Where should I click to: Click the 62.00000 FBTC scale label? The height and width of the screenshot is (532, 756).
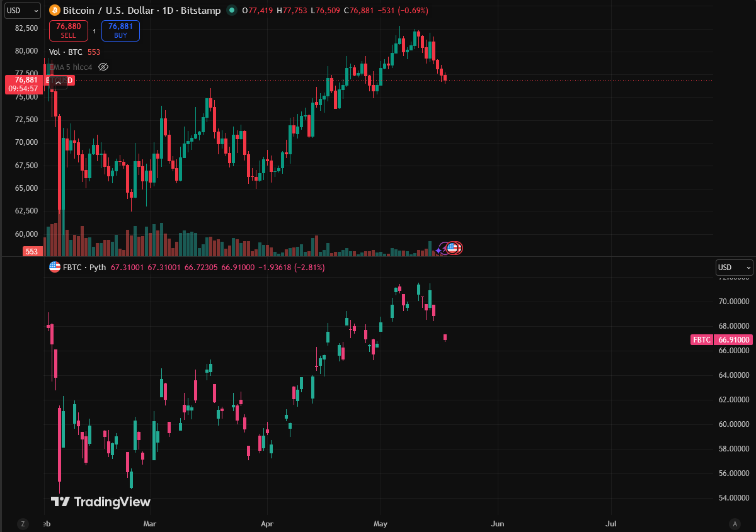coord(734,400)
